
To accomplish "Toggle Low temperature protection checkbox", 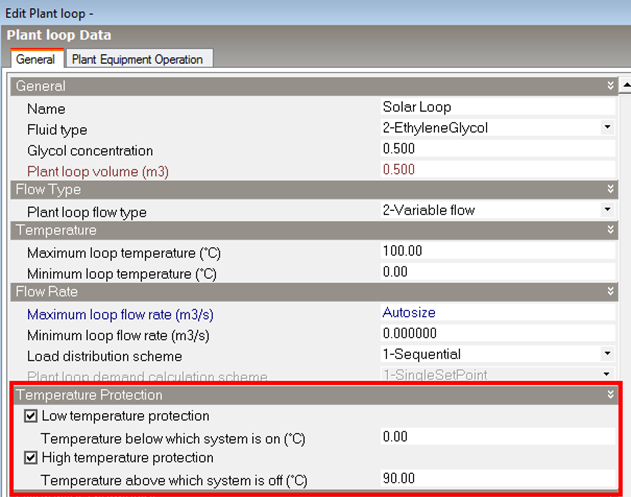I will click(32, 416).
